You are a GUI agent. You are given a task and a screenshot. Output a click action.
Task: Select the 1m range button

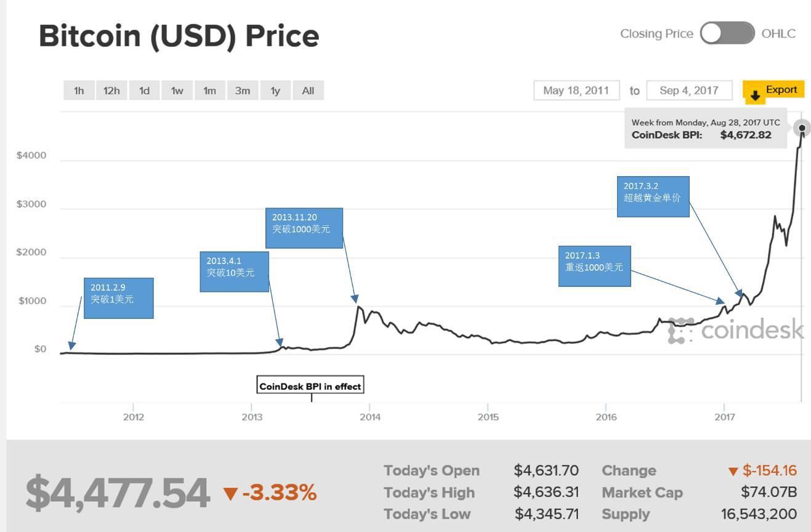point(210,91)
